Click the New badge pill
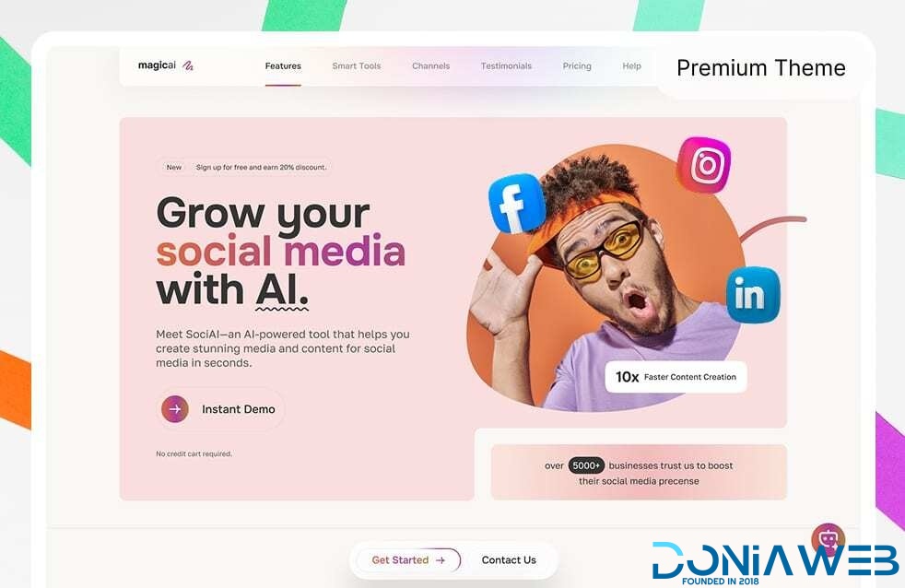 [174, 168]
